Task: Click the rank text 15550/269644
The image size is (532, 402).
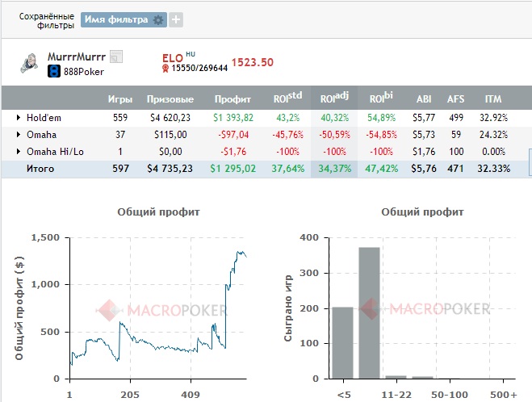Action: tap(199, 68)
